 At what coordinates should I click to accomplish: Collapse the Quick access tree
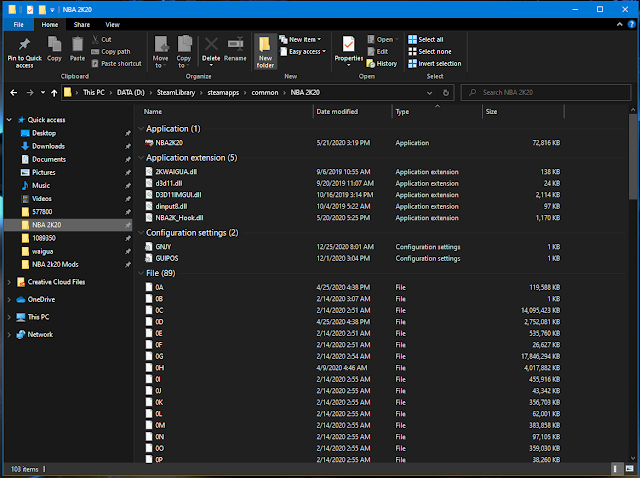click(x=9, y=120)
